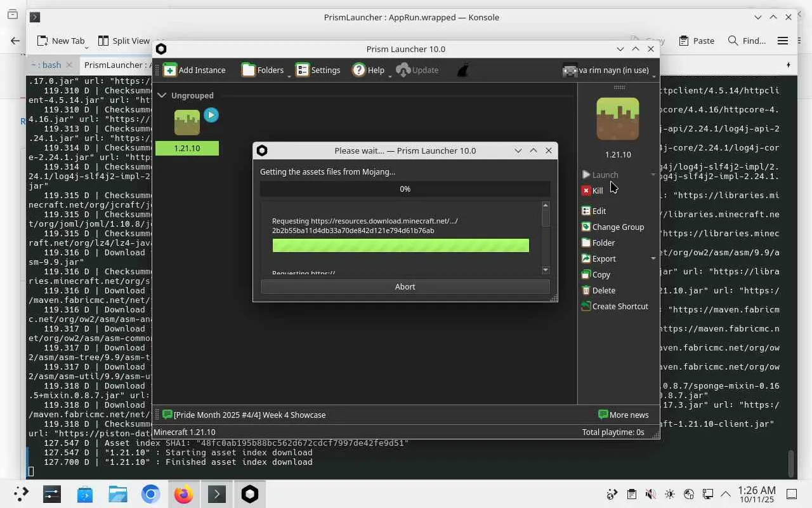Click the network tray icon
This screenshot has width=812, height=508.
[x=707, y=494]
